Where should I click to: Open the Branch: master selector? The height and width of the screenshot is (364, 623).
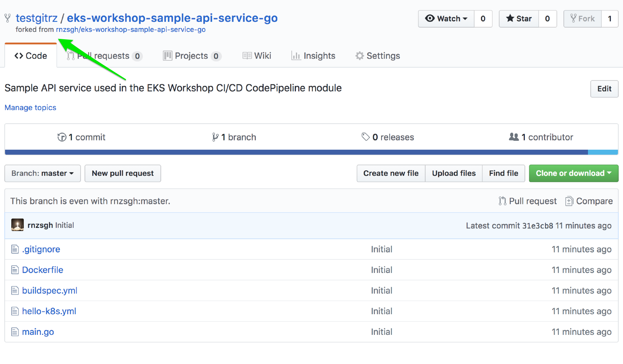click(42, 173)
